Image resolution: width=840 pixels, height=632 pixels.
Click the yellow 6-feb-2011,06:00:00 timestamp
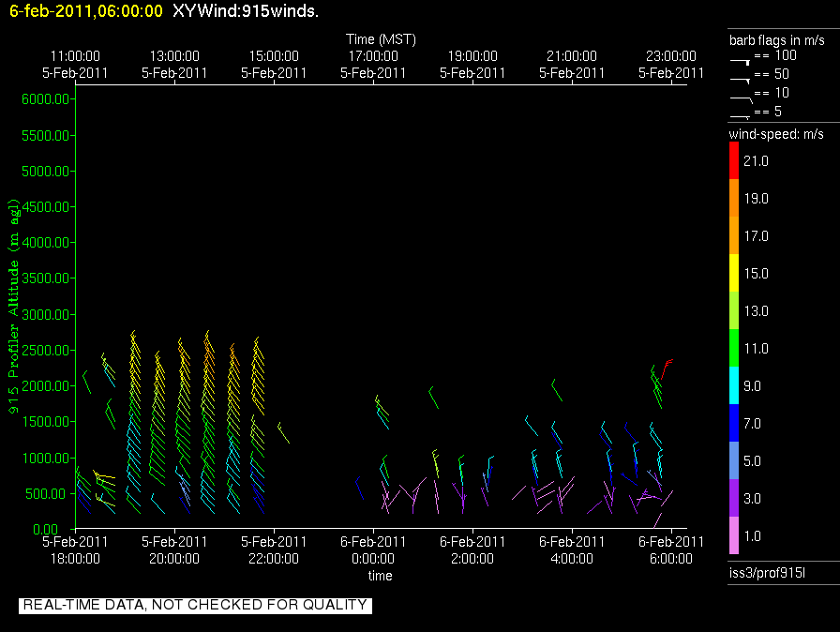click(82, 11)
